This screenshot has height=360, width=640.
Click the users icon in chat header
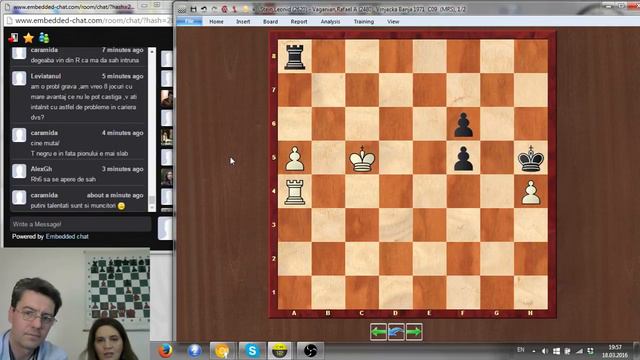pos(44,38)
